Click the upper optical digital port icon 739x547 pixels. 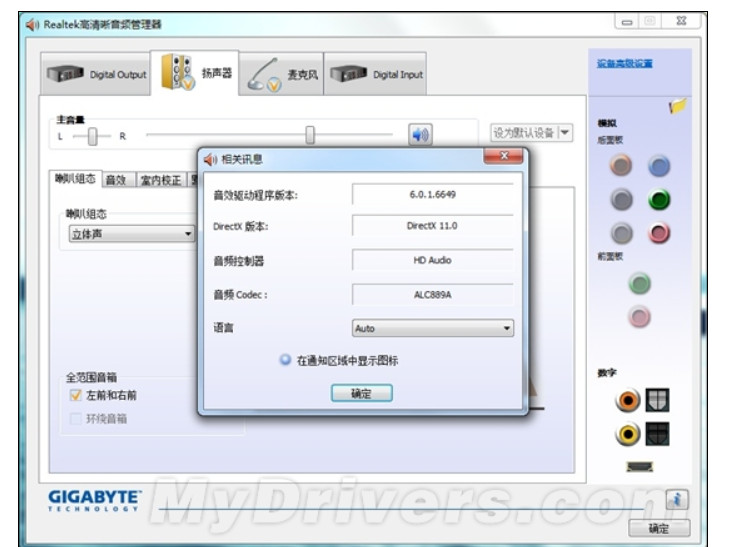[657, 400]
